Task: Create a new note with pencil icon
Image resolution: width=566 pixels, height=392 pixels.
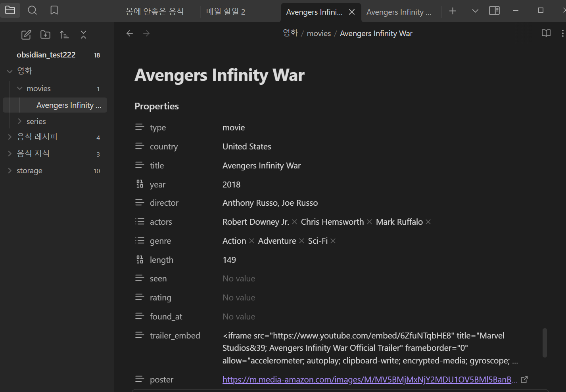Action: (x=26, y=35)
